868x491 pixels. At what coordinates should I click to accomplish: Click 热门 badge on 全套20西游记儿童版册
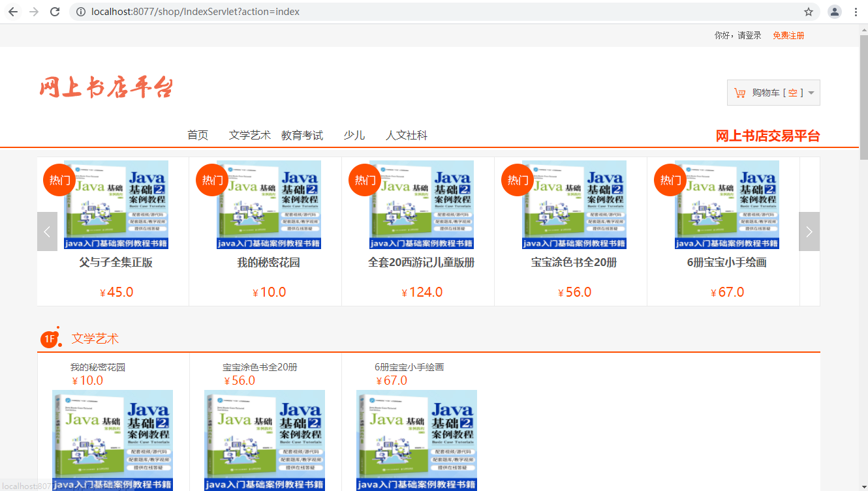coord(365,179)
